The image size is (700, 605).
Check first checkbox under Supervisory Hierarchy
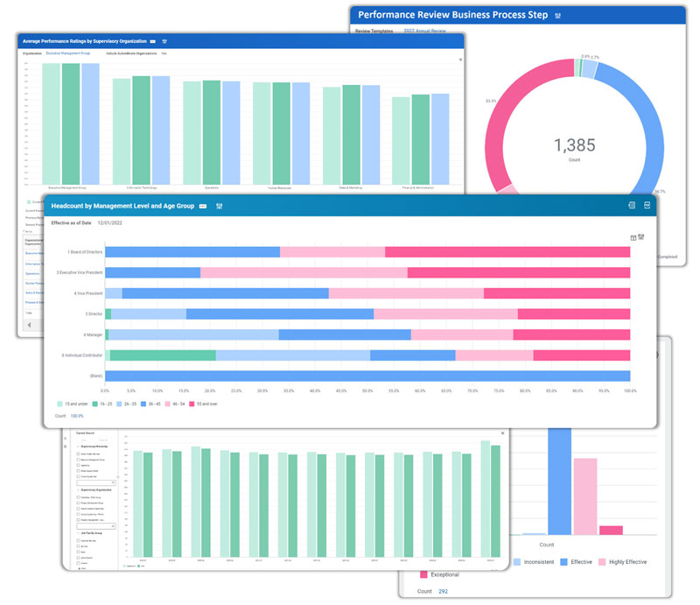78,454
